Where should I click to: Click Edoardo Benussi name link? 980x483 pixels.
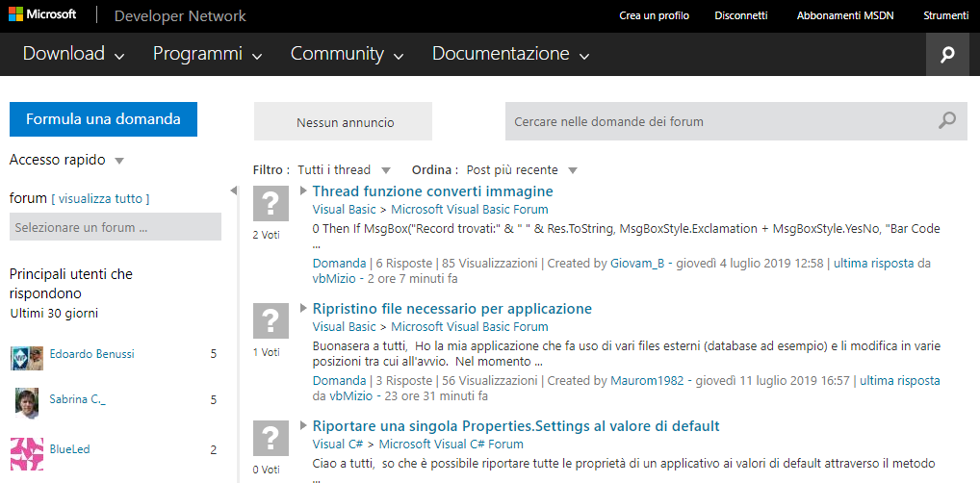[x=91, y=354]
